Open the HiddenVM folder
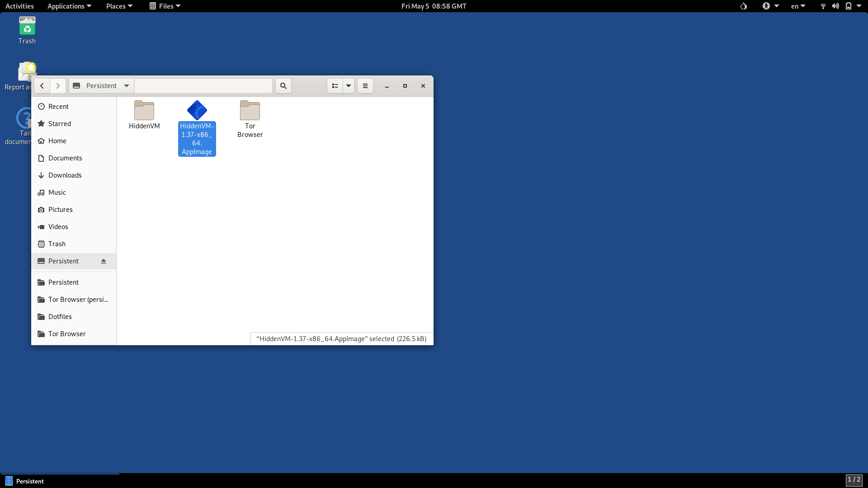 point(144,111)
